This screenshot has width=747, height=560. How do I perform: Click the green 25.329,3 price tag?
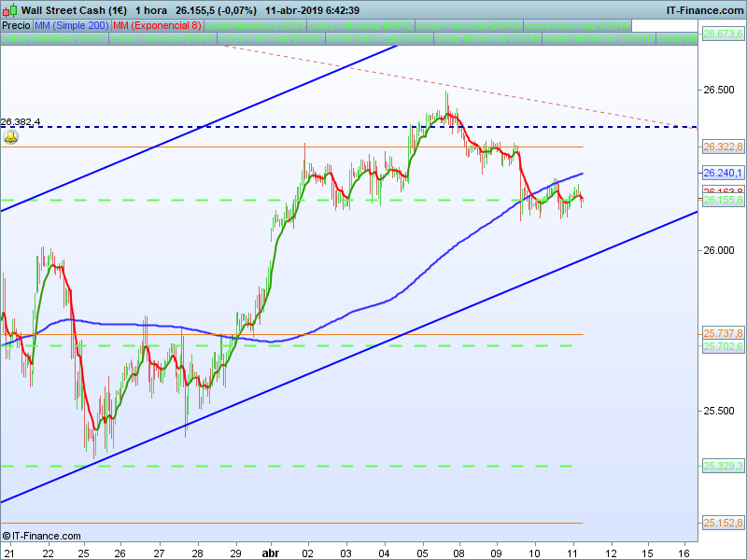point(723,466)
